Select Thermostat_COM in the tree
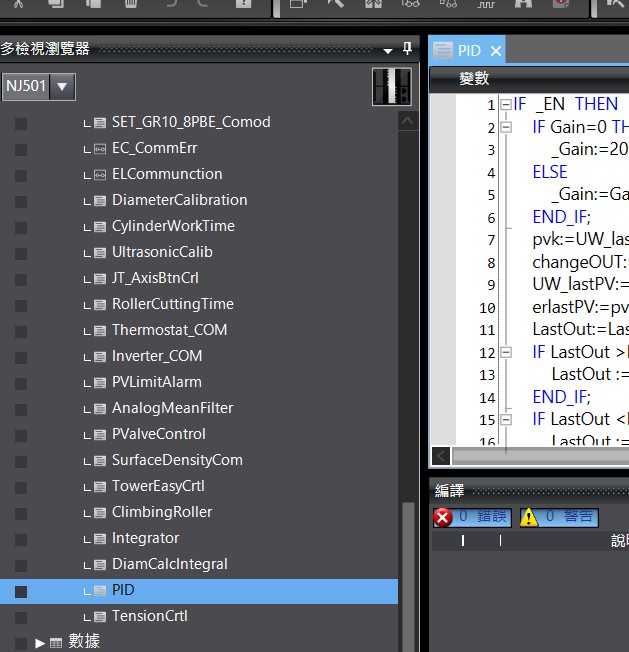Viewport: 629px width, 652px height. [169, 330]
